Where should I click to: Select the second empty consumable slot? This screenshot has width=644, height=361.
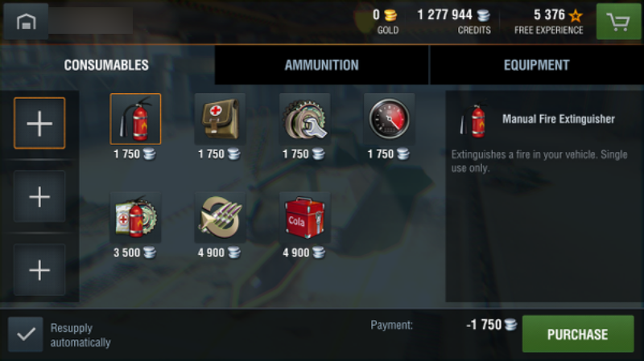pos(39,196)
